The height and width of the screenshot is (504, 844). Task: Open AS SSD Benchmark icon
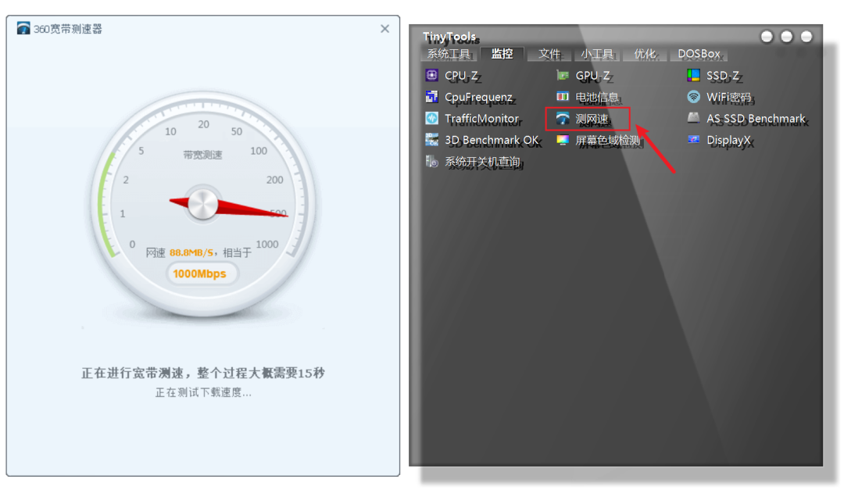point(693,118)
